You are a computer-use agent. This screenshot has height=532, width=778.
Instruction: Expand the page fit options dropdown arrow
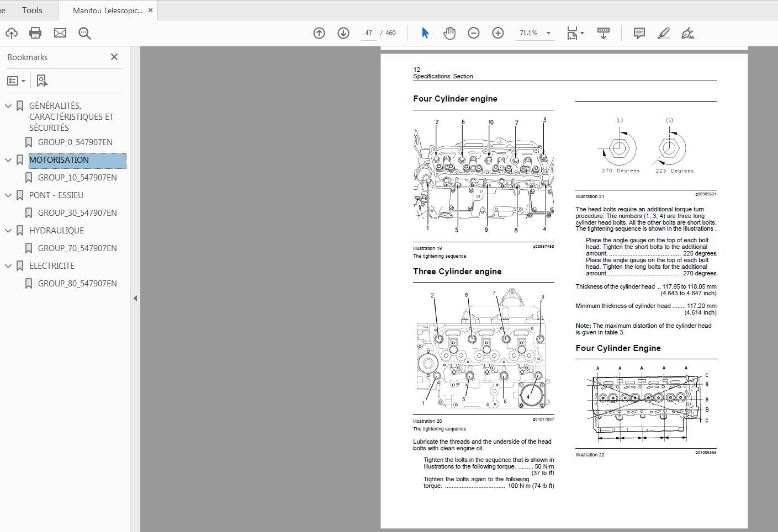click(x=581, y=33)
